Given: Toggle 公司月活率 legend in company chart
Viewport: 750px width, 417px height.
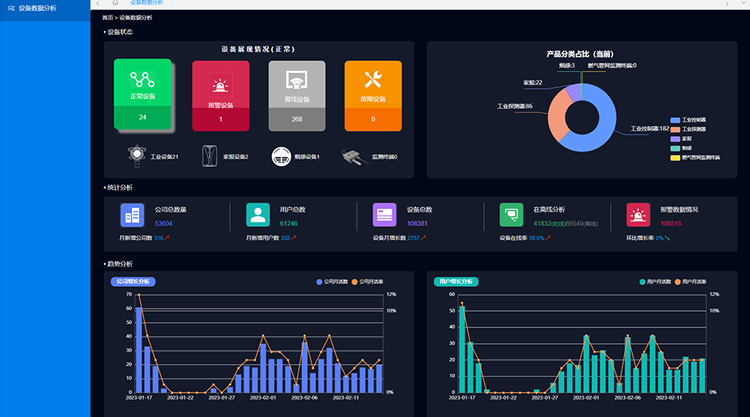Looking at the screenshot, I should [x=366, y=281].
